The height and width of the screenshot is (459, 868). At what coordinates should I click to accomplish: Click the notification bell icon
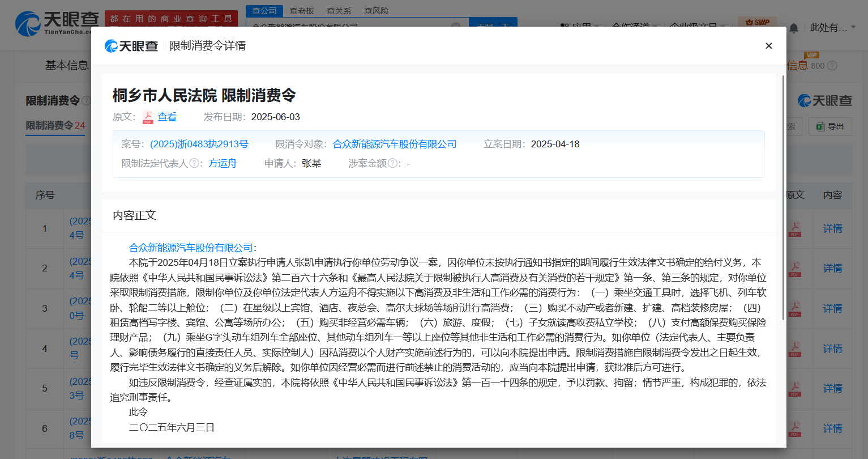[793, 27]
